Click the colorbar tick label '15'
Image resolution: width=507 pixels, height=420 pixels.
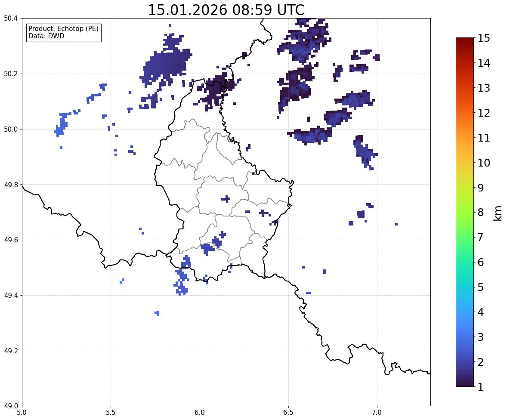point(484,38)
